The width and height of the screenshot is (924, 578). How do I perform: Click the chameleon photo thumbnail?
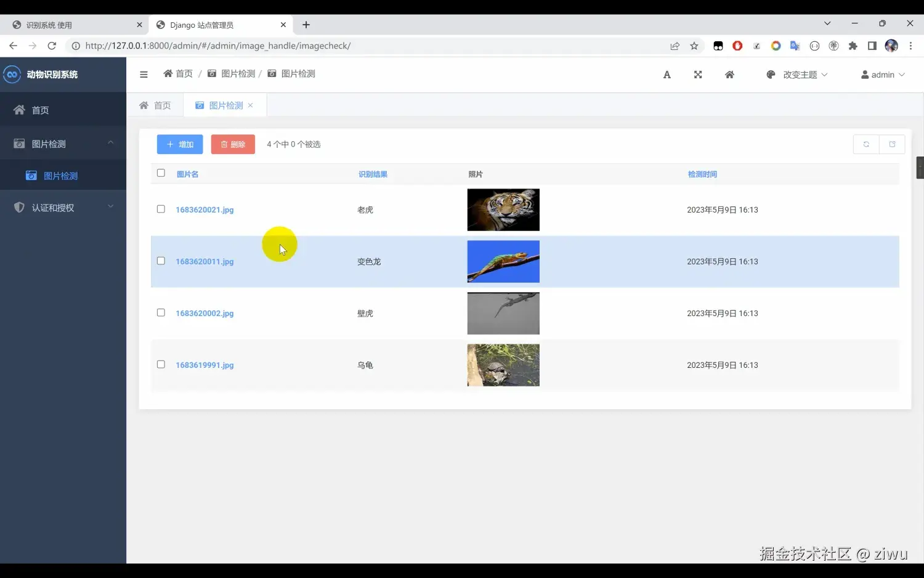503,261
